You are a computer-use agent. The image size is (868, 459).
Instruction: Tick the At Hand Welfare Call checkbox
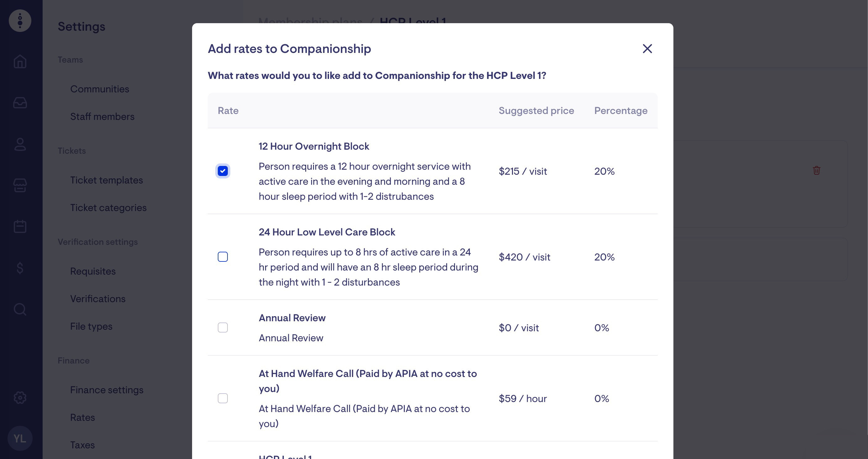[x=223, y=398]
